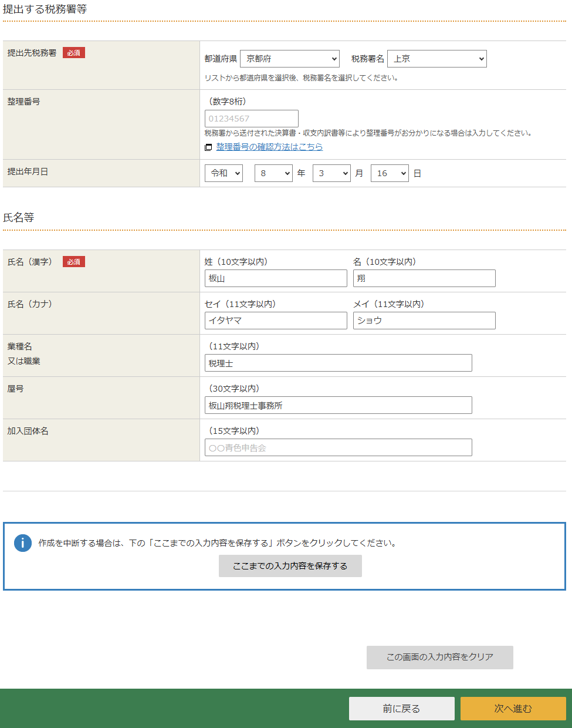Viewport: 572px width, 728px height.
Task: Select the year dropdown showing 8
Action: (273, 173)
